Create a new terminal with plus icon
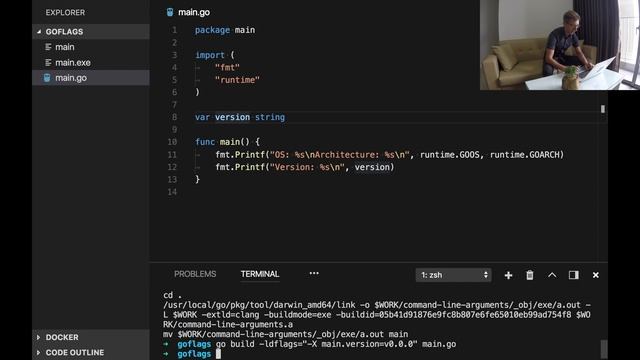Viewport: 640px width, 360px height. click(x=508, y=275)
